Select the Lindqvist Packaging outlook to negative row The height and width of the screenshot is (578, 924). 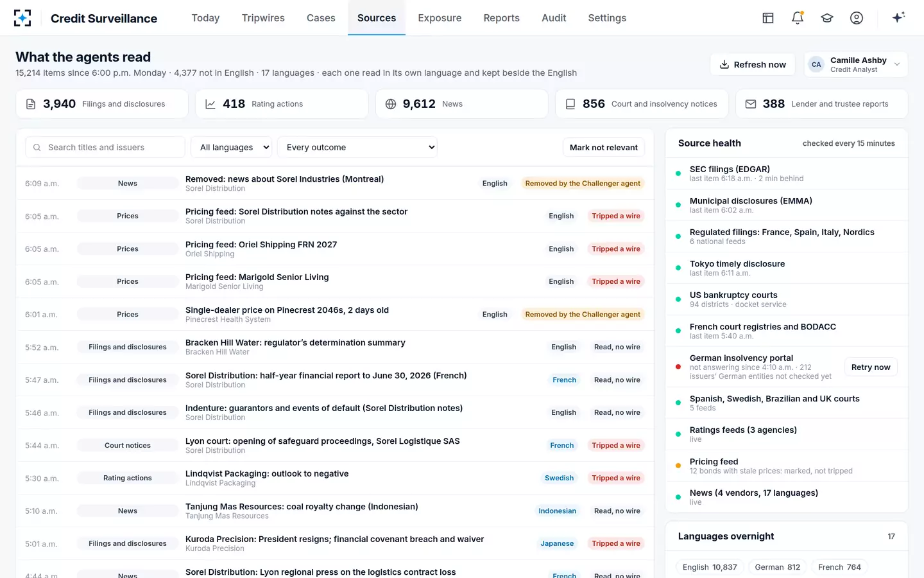[x=334, y=478]
